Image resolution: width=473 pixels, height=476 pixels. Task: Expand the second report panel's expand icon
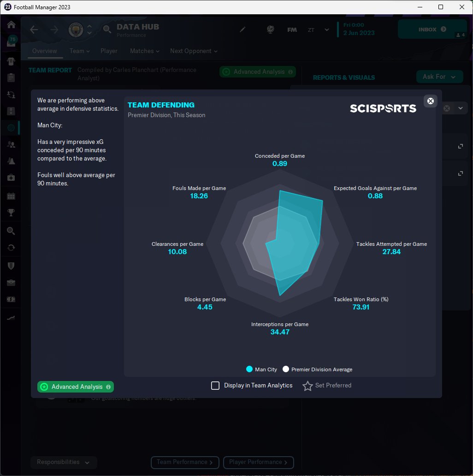(x=460, y=173)
